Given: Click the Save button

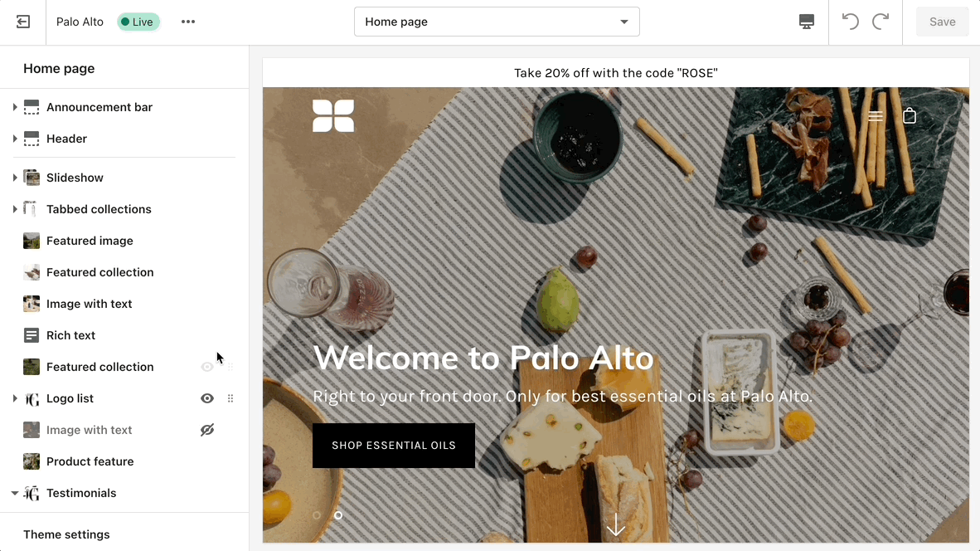Looking at the screenshot, I should pyautogui.click(x=942, y=22).
